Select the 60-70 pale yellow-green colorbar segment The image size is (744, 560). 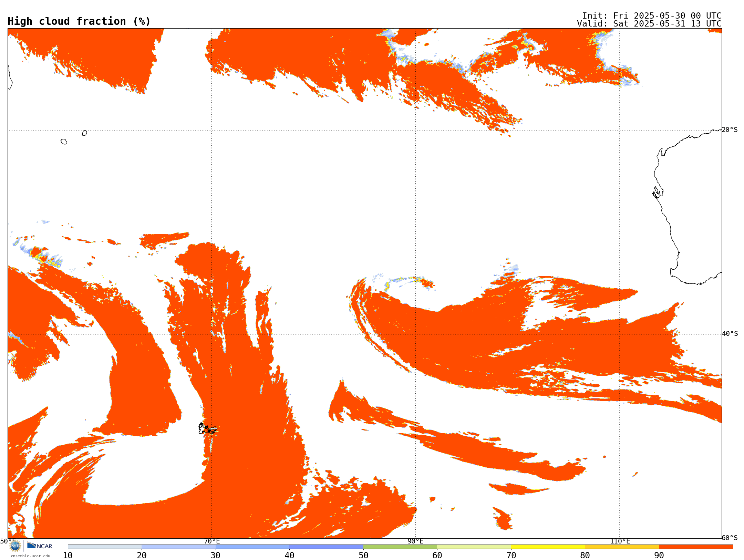click(x=474, y=547)
